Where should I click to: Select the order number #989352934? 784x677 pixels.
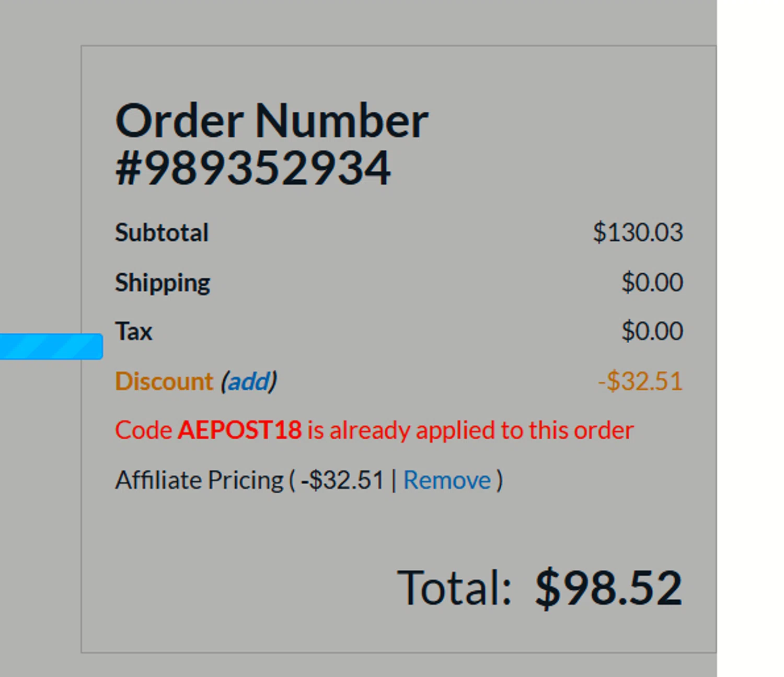click(x=253, y=168)
